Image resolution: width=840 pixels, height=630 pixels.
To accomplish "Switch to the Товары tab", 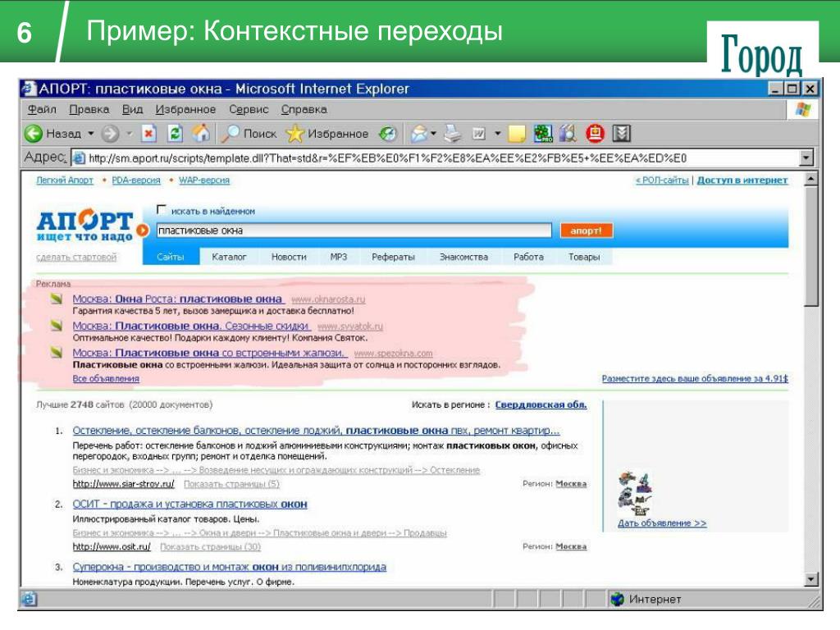I will (584, 257).
